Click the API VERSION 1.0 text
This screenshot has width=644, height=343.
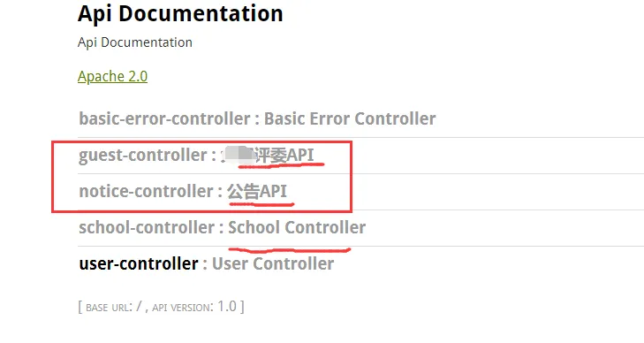point(194,307)
